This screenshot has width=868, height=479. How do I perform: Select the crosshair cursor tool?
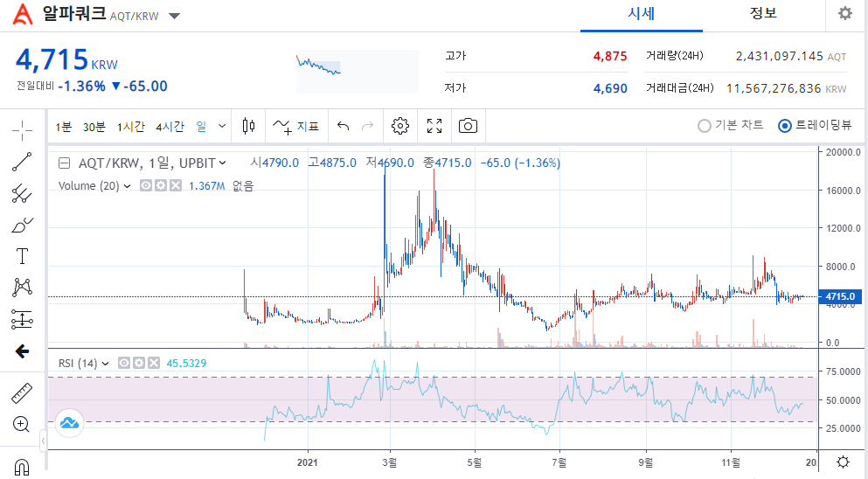point(22,131)
